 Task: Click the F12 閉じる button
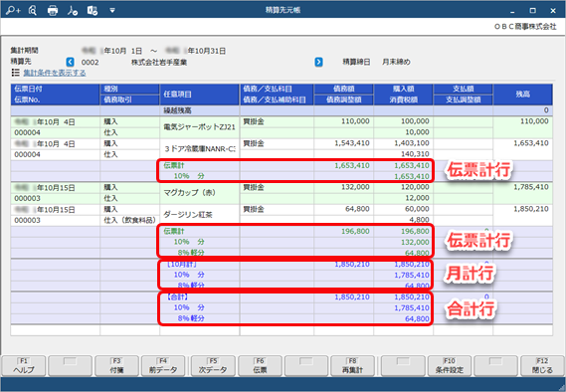pyautogui.click(x=542, y=366)
